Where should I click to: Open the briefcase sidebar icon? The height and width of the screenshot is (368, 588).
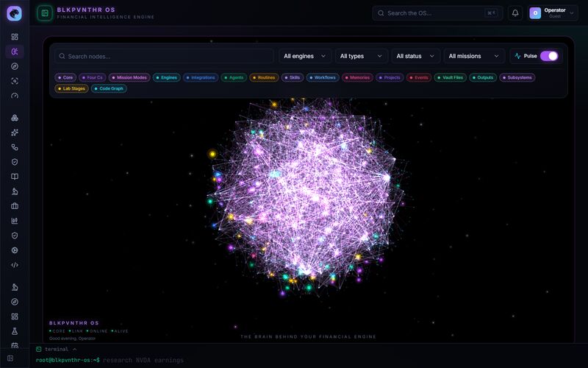[x=15, y=206]
